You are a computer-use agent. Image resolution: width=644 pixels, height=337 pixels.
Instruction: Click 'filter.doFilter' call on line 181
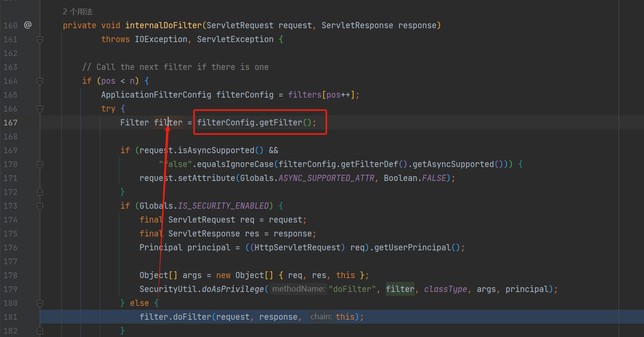pyautogui.click(x=175, y=317)
